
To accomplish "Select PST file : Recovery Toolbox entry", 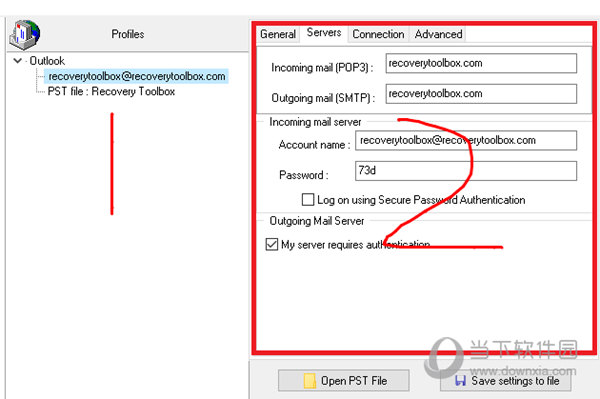I will click(111, 91).
